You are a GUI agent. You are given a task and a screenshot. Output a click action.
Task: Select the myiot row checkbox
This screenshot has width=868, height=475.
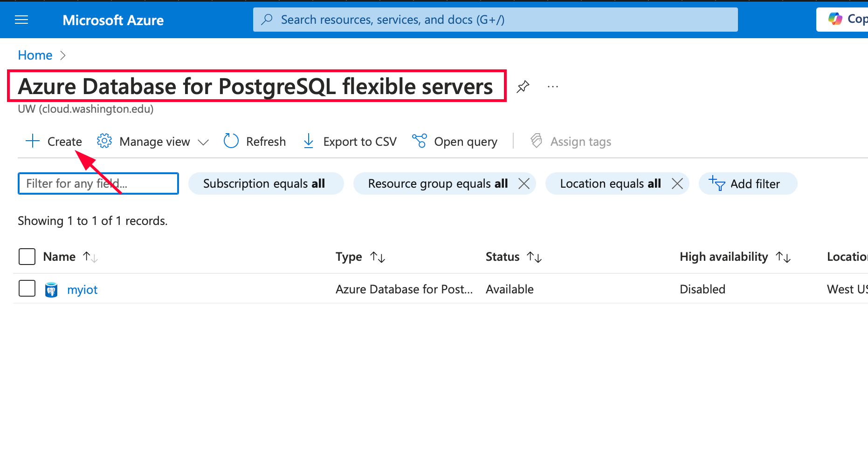[x=27, y=288]
